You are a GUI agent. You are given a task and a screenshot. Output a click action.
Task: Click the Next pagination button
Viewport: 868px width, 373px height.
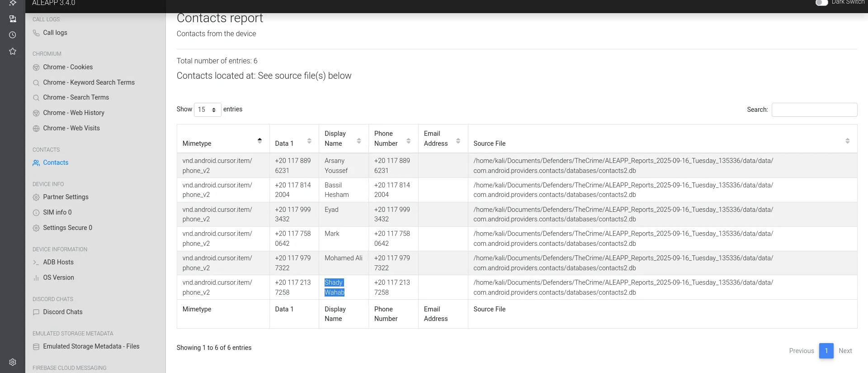(845, 351)
